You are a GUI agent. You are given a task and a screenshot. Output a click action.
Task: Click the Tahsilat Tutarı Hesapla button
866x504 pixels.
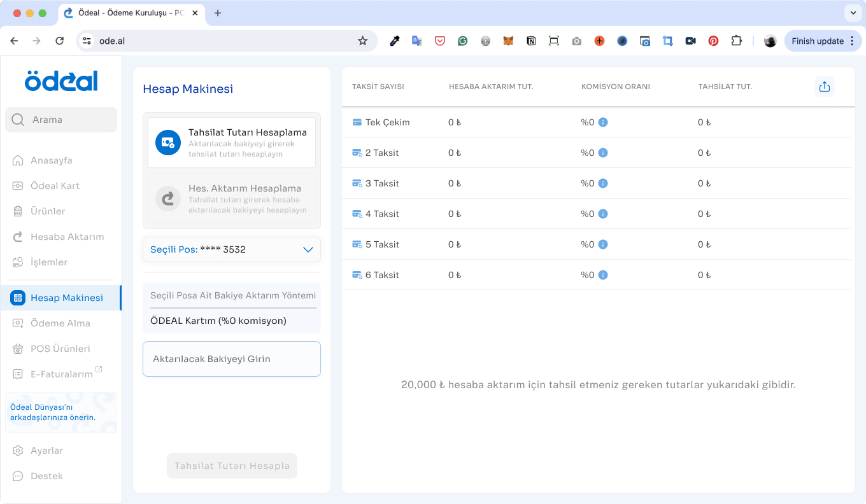coord(232,466)
